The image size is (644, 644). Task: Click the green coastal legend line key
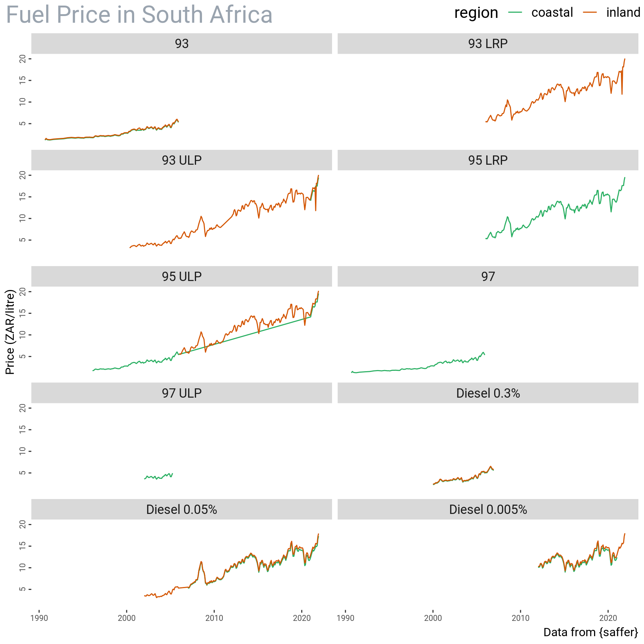click(515, 13)
